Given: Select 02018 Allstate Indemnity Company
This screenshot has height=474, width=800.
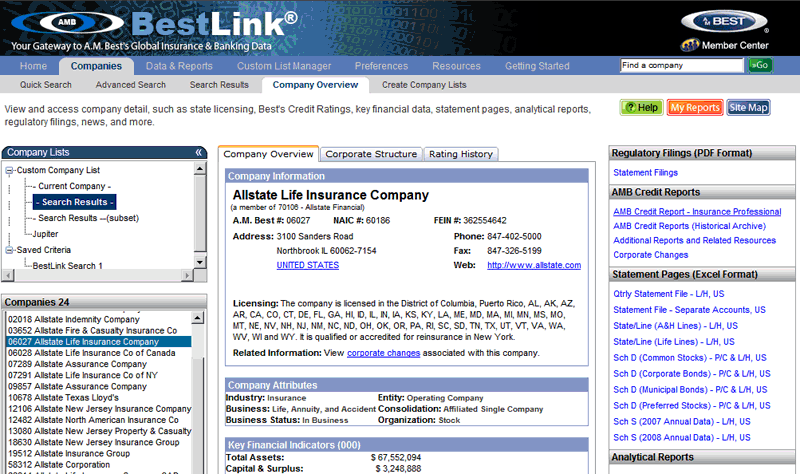Looking at the screenshot, I should click(x=73, y=319).
